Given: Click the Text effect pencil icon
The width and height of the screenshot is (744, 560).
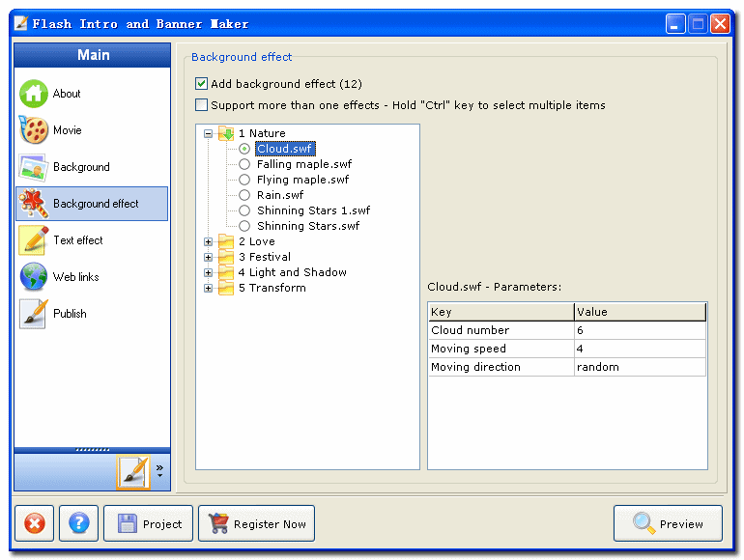Looking at the screenshot, I should click(34, 240).
